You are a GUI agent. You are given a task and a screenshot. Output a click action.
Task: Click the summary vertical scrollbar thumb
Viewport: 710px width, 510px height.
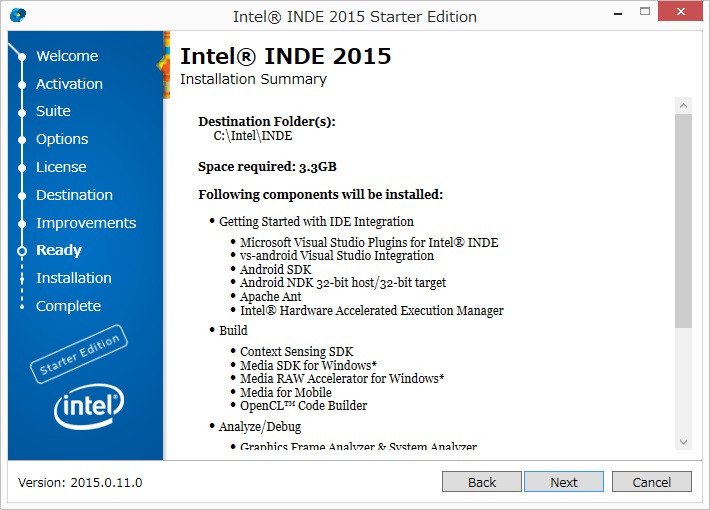683,220
